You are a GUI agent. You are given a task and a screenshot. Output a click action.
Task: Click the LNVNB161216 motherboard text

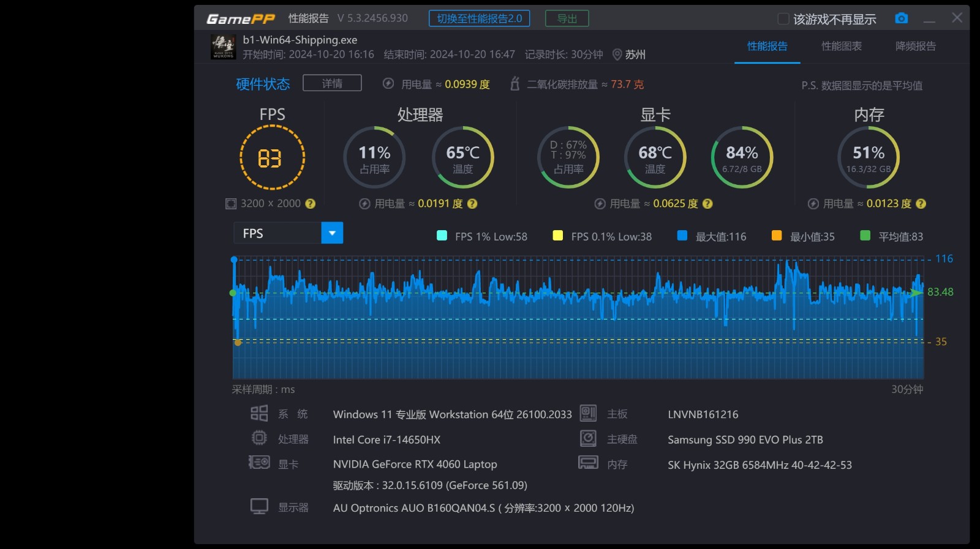click(x=703, y=414)
